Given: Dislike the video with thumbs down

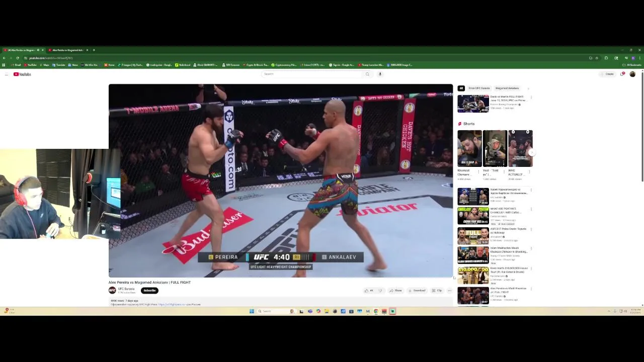Looking at the screenshot, I should 380,291.
